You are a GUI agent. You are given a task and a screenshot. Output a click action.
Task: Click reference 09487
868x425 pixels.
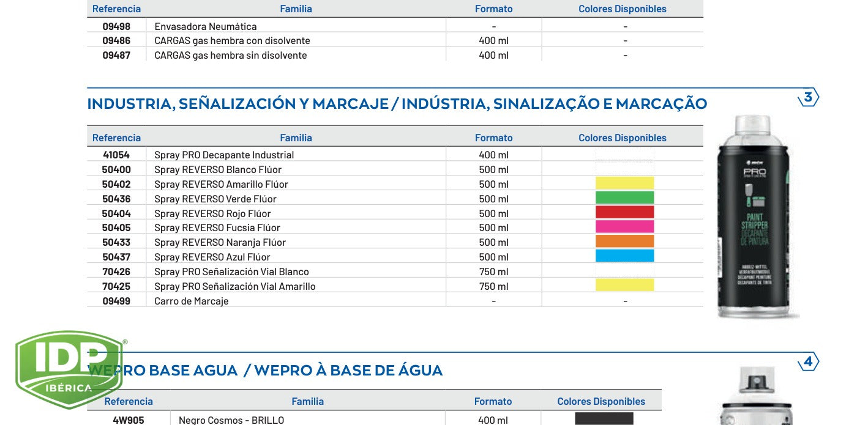[x=116, y=55]
